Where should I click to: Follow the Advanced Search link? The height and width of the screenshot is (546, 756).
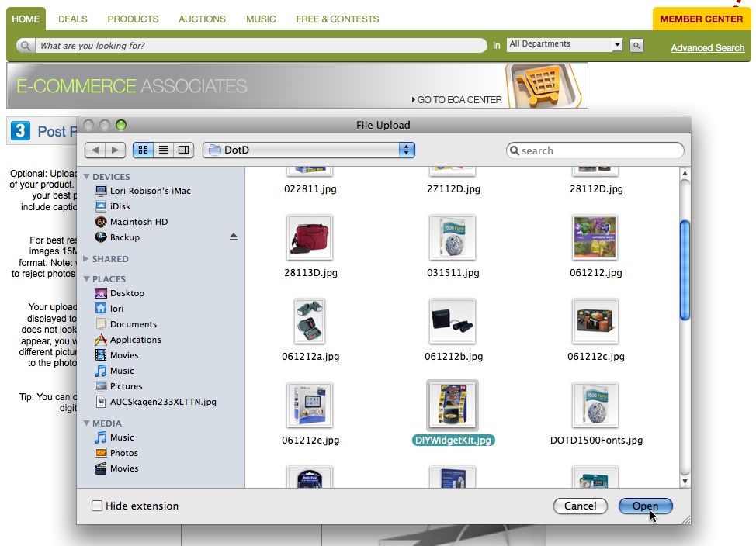(707, 48)
